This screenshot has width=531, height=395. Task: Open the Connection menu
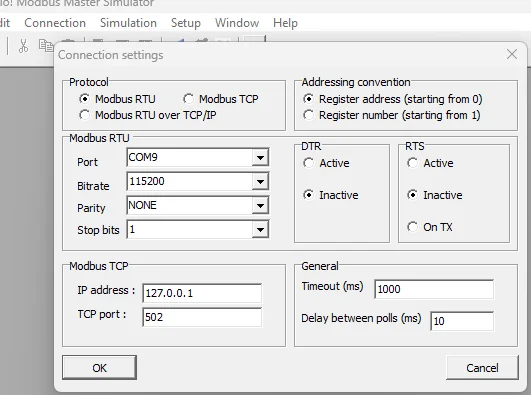(55, 23)
